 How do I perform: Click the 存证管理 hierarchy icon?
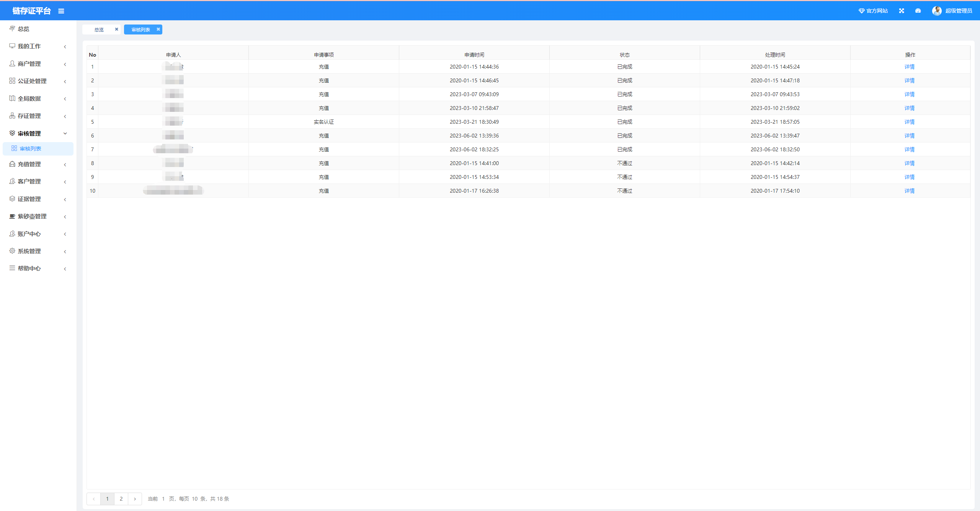point(12,116)
